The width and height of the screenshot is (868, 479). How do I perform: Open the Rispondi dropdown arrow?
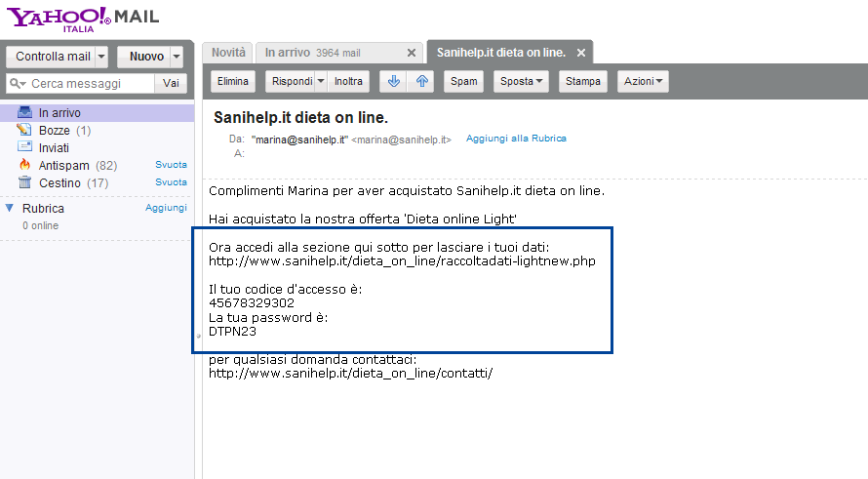click(321, 81)
